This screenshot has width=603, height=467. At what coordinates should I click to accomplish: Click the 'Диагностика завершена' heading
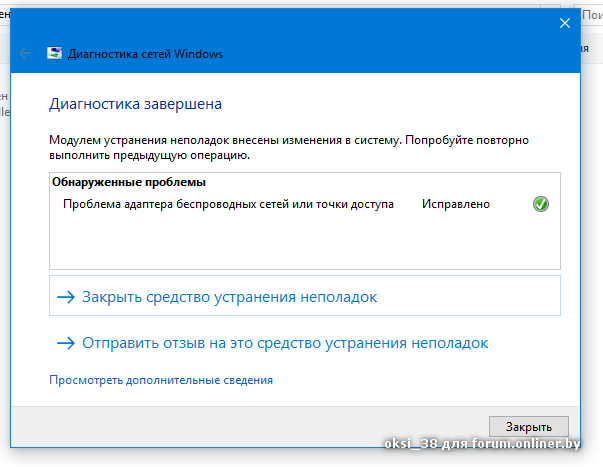click(x=135, y=104)
